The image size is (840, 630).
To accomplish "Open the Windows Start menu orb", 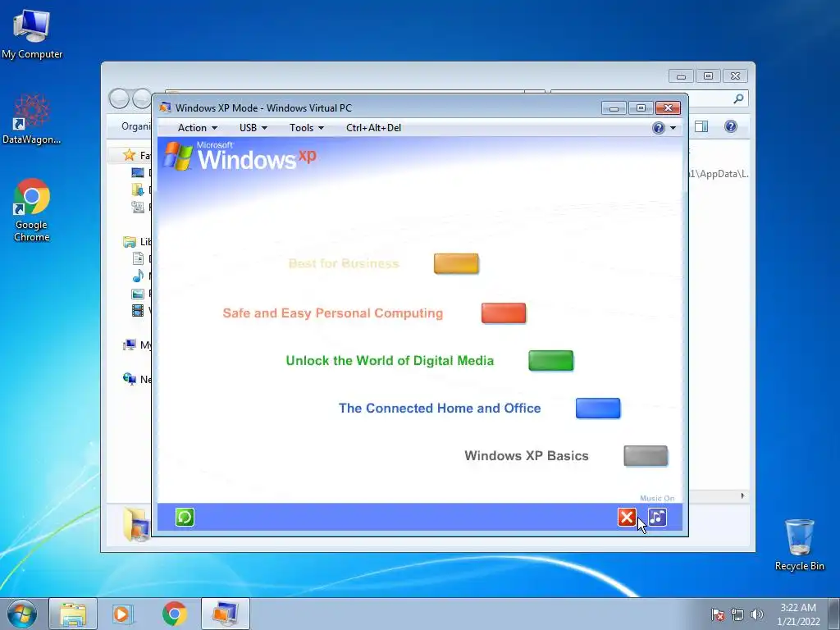I will (x=22, y=614).
